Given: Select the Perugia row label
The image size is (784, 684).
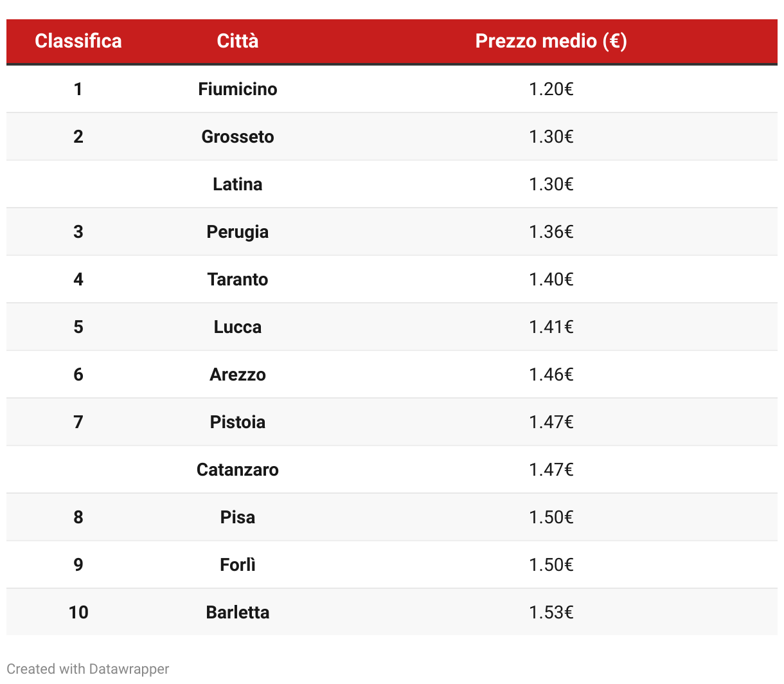Looking at the screenshot, I should [x=238, y=231].
